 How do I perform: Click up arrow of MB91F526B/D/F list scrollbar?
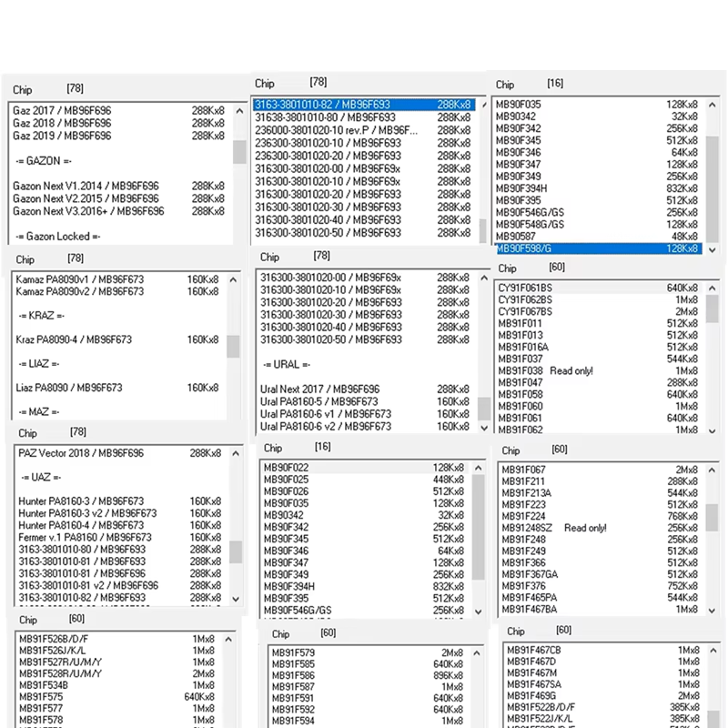click(x=228, y=640)
